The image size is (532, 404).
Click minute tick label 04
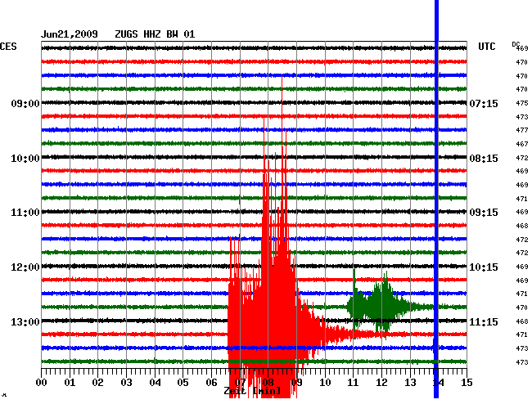155,383
